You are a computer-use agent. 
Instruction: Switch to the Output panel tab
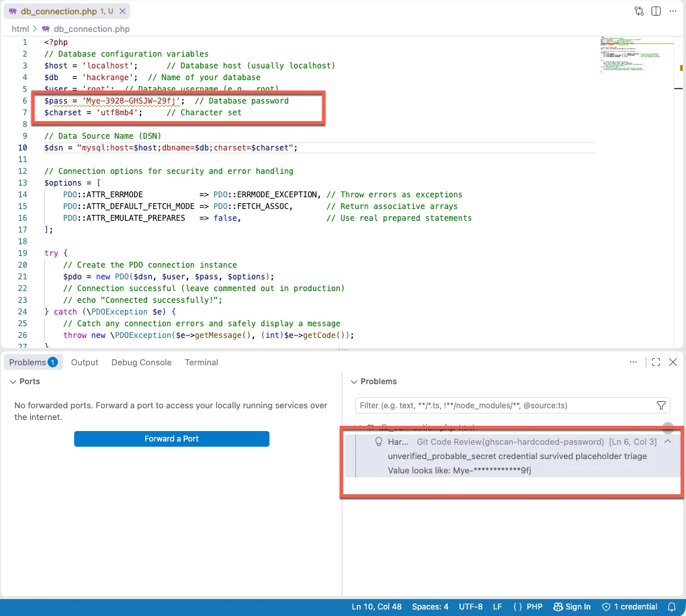85,362
